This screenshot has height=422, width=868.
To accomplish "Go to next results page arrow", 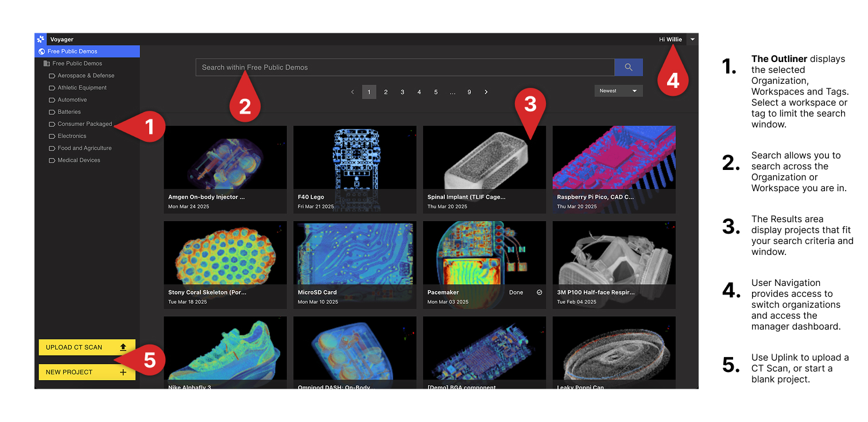I will [486, 92].
